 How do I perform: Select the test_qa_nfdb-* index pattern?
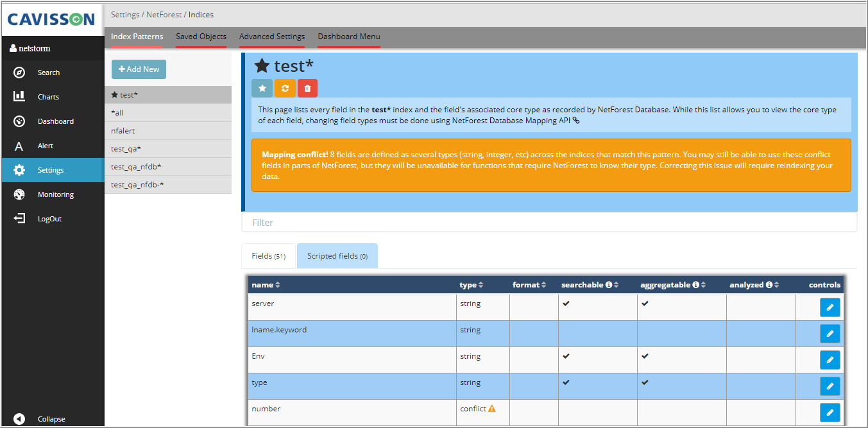click(168, 185)
